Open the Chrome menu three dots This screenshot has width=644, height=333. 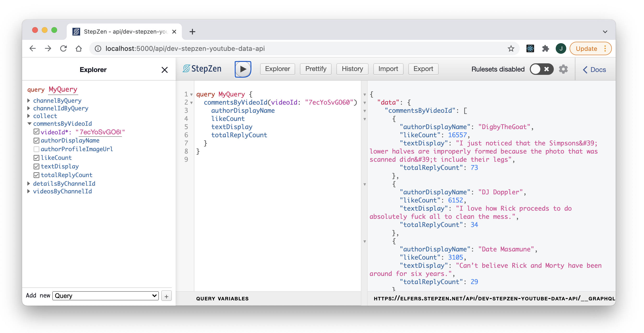click(605, 48)
